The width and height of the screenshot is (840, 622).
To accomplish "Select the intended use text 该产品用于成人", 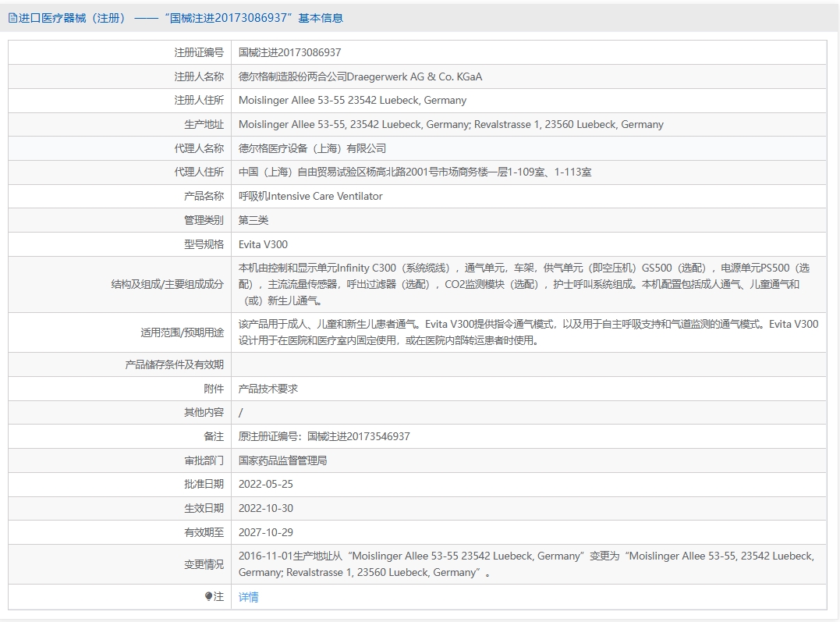I will [528, 332].
